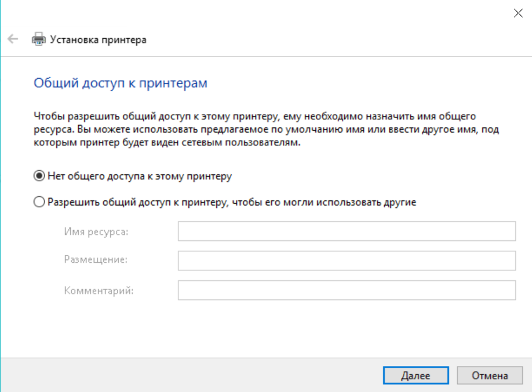Click the gray footer bar left of Далее
The height and width of the screenshot is (392, 532).
(191, 375)
